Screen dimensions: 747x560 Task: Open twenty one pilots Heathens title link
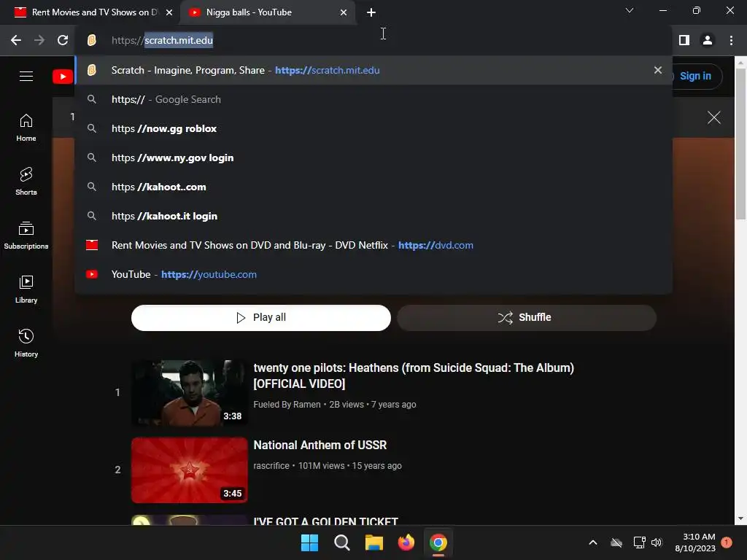[414, 376]
